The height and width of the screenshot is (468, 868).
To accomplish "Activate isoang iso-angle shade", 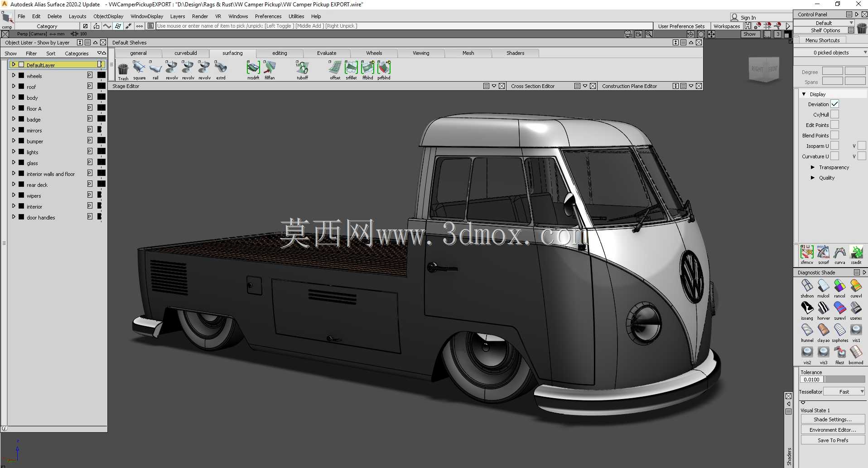I will pos(807,311).
